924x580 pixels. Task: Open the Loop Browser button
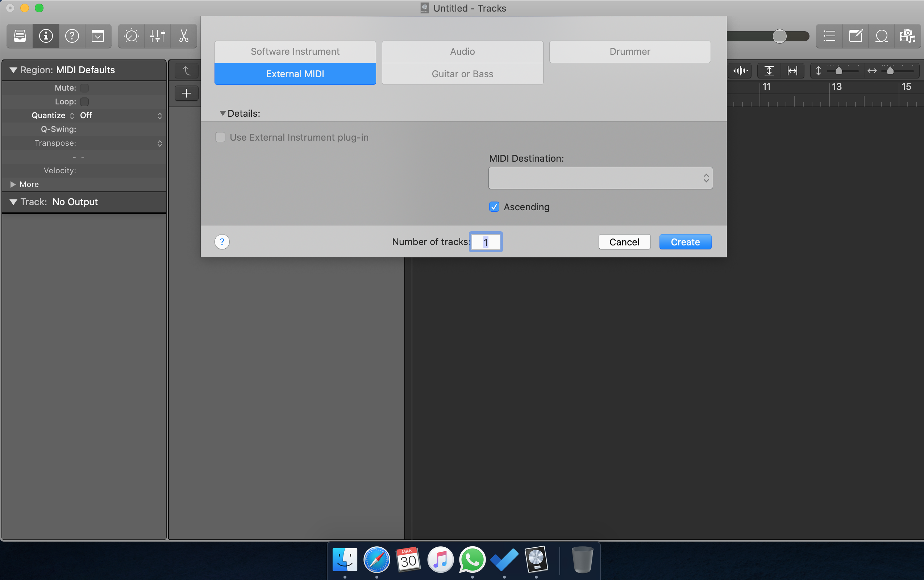tap(882, 36)
